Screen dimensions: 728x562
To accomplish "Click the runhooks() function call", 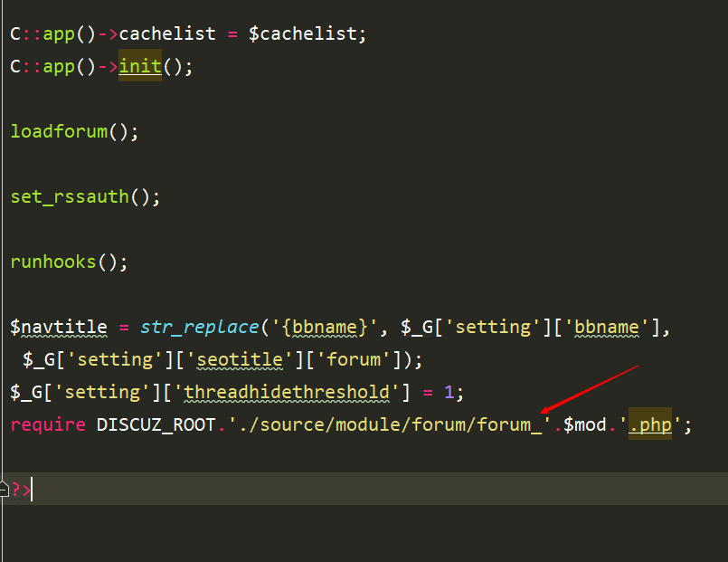I will [x=69, y=262].
